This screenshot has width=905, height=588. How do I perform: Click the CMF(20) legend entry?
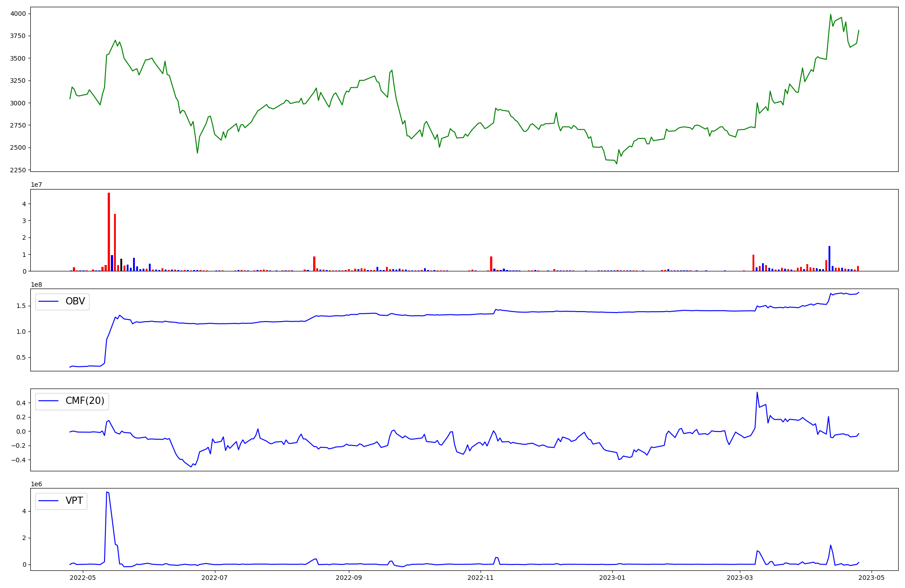72,401
